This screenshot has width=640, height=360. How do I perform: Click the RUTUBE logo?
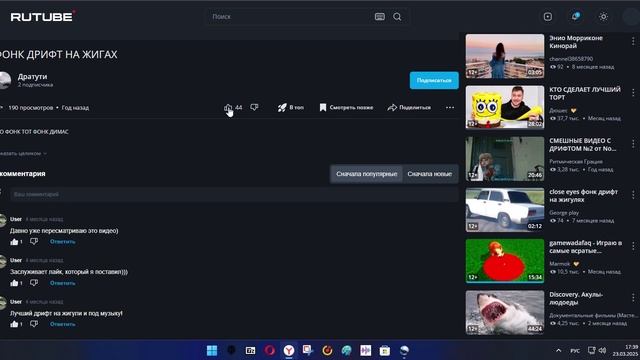(x=43, y=16)
